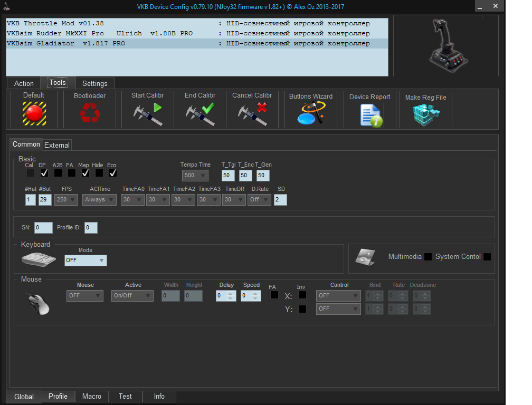Click the Make Reg File cube icon
This screenshot has width=532, height=405.
[426, 115]
